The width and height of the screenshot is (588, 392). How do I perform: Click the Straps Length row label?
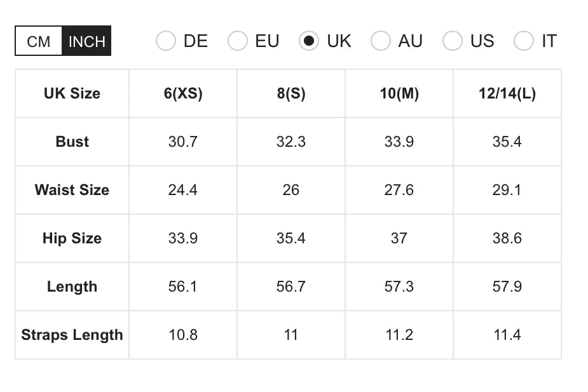(x=72, y=335)
